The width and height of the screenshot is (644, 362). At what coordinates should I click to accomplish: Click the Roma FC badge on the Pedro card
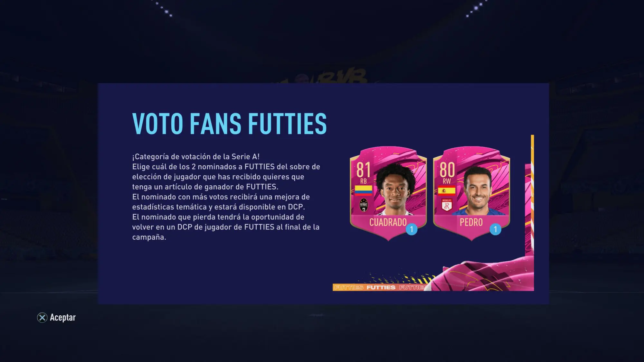447,205
